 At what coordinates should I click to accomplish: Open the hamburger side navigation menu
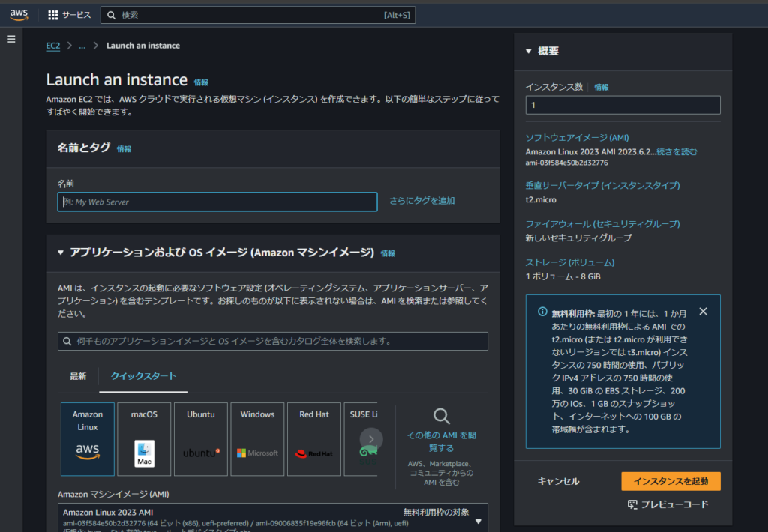(x=11, y=39)
